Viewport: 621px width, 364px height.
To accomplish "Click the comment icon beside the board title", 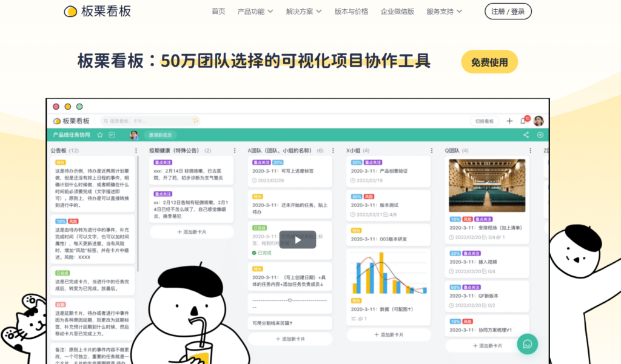I will pyautogui.click(x=112, y=134).
